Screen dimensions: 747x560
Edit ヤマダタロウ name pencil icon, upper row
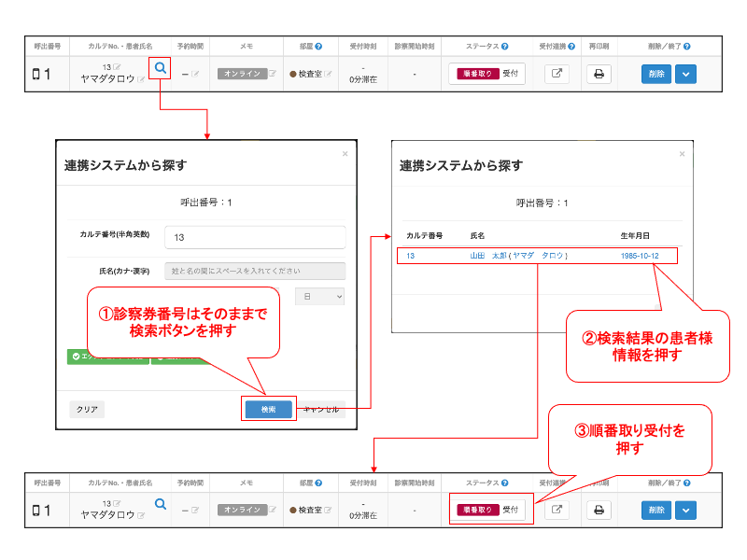[141, 79]
